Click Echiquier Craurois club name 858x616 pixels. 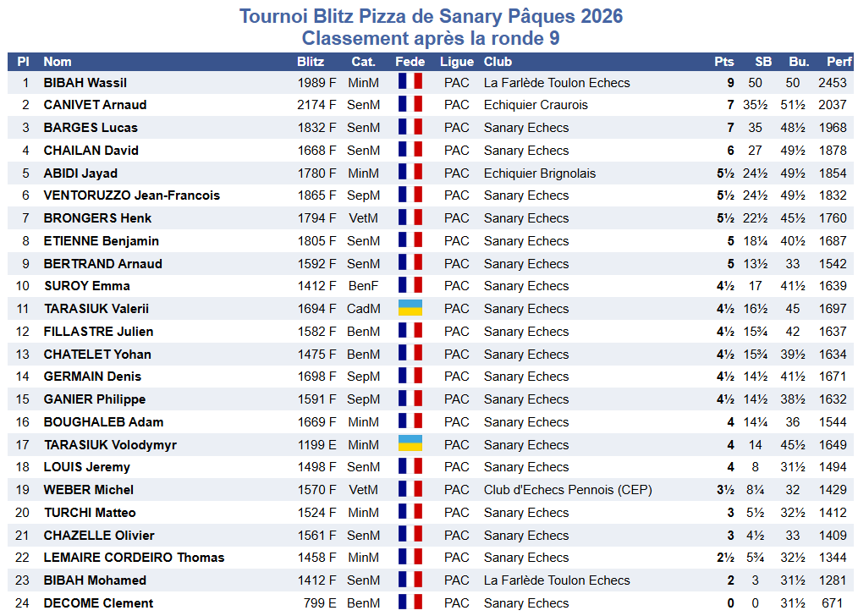(536, 105)
